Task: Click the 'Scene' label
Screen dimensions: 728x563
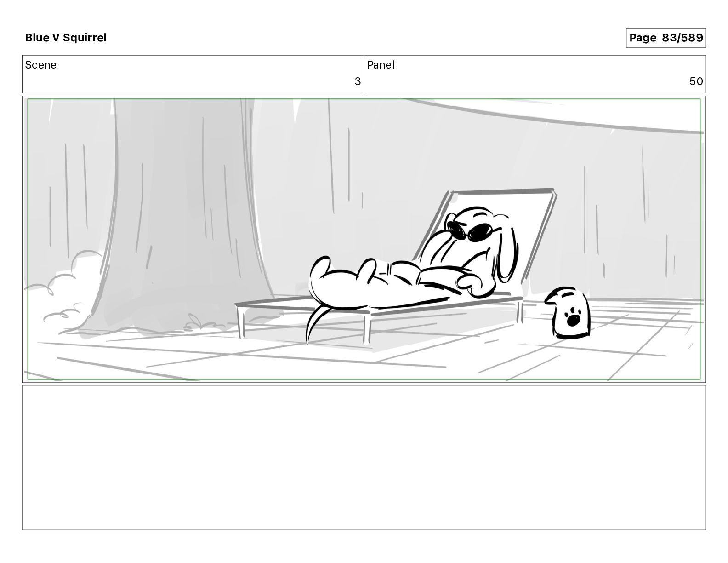Action: [x=41, y=65]
